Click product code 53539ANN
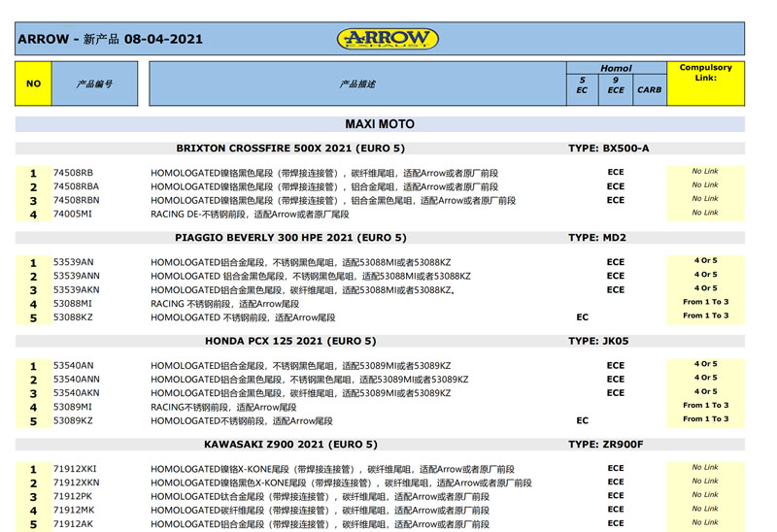The width and height of the screenshot is (777, 532). [x=77, y=276]
